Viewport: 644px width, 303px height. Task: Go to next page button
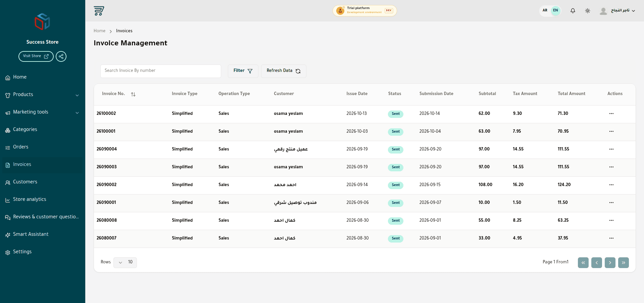610,263
